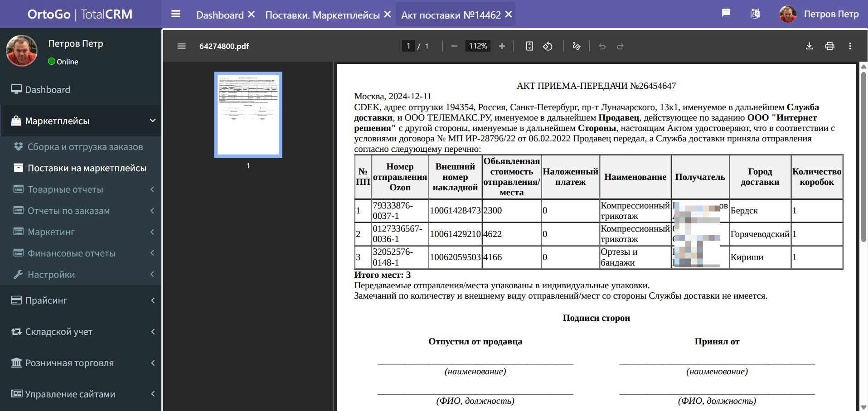Open PDF viewer more actions menu
The image size is (868, 411).
click(x=850, y=46)
